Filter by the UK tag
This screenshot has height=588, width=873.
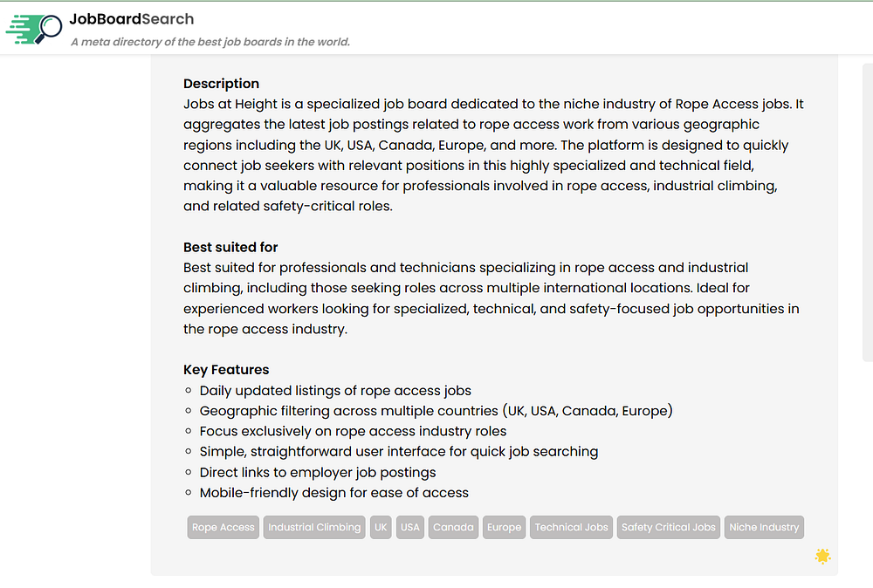click(381, 527)
